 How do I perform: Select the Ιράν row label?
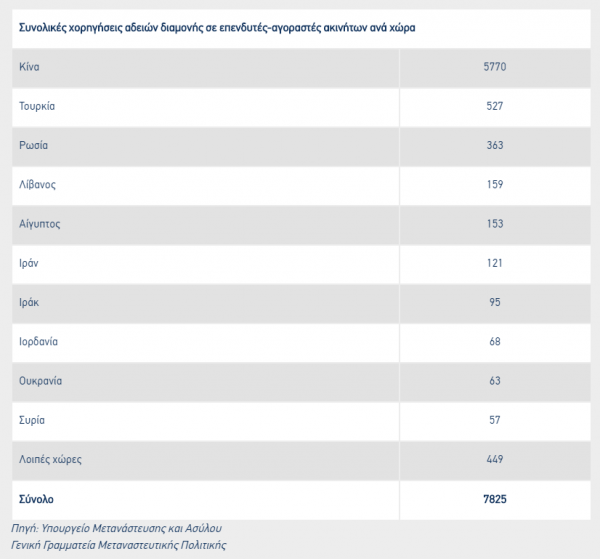[x=29, y=263]
